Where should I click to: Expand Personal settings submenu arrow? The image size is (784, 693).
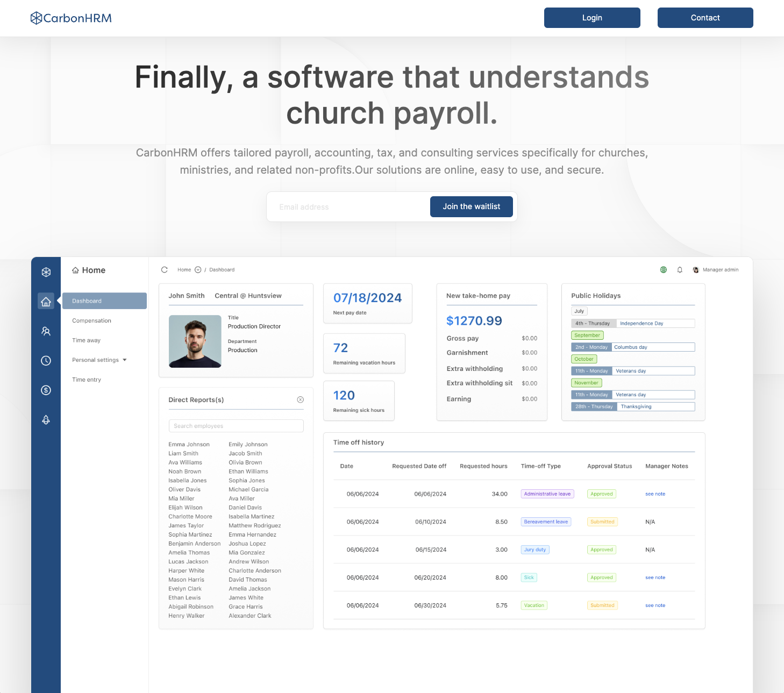coord(125,360)
